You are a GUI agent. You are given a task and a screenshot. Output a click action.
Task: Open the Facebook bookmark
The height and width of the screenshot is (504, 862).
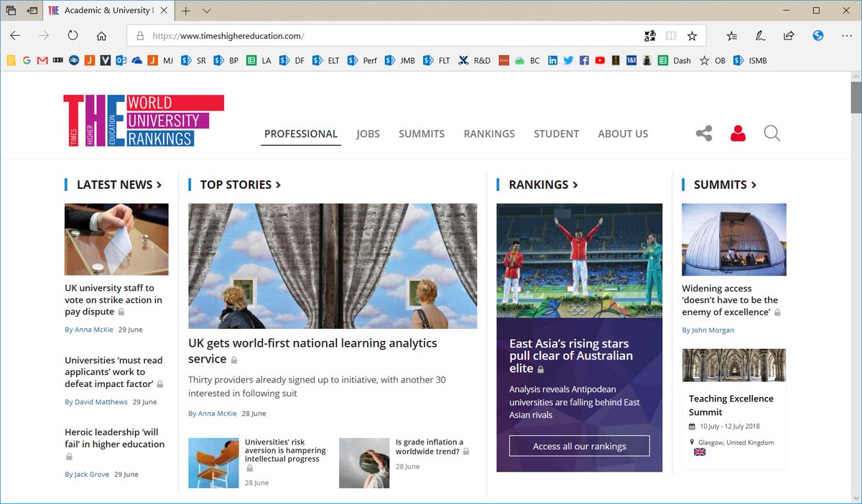pos(584,60)
